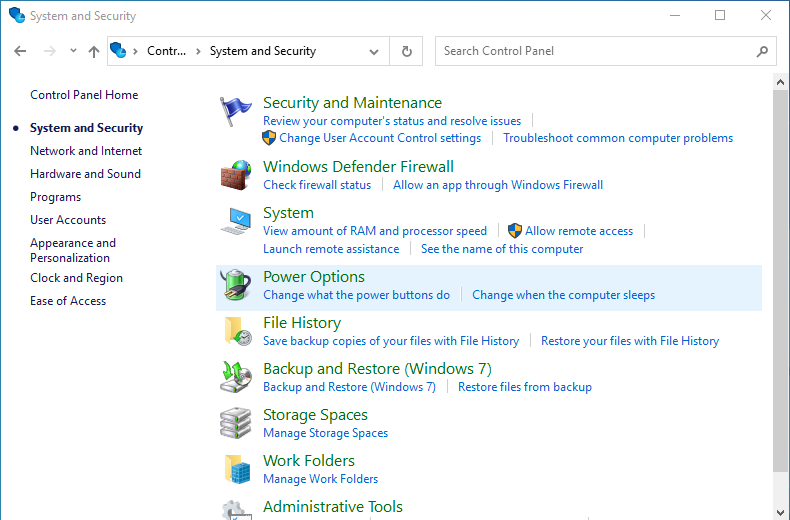Image resolution: width=790 pixels, height=520 pixels.
Task: Expand the address bar history dropdown
Action: 374,51
